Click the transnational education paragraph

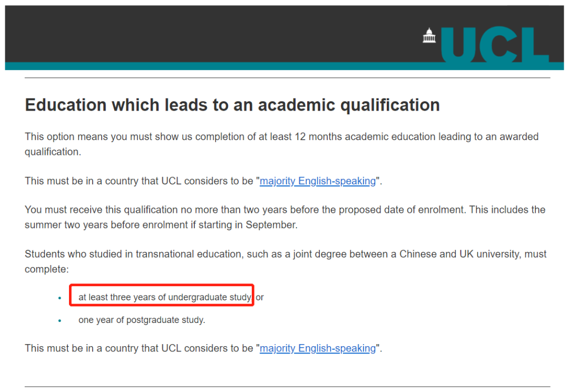tap(285, 261)
